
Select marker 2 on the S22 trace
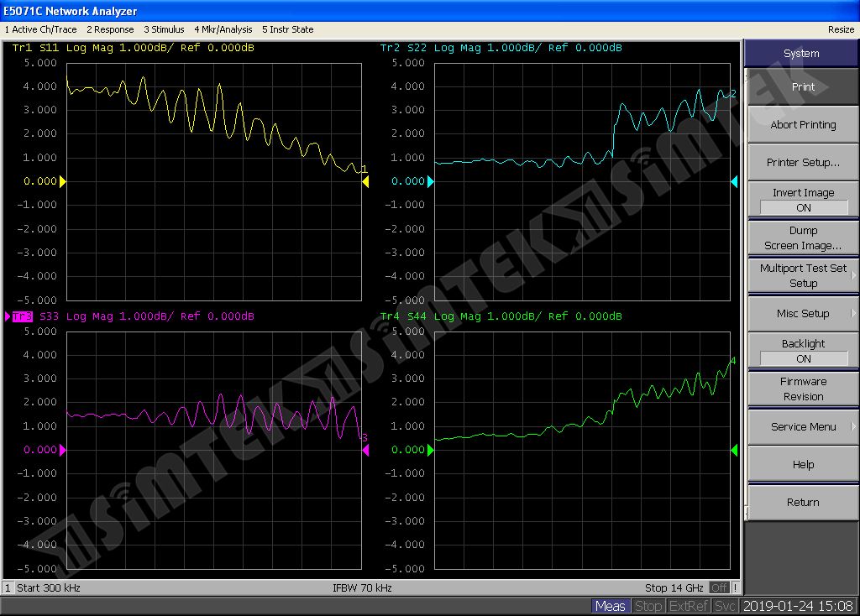(x=732, y=93)
